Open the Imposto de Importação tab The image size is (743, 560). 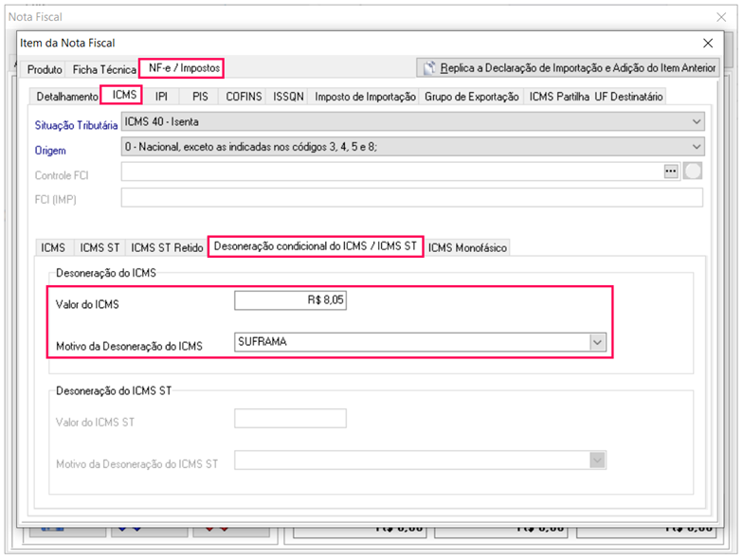point(365,97)
